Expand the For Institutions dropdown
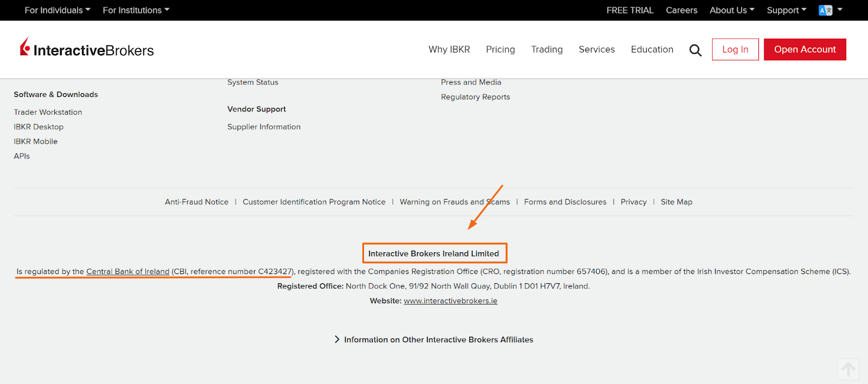Screen dimensions: 868x384 (136, 10)
